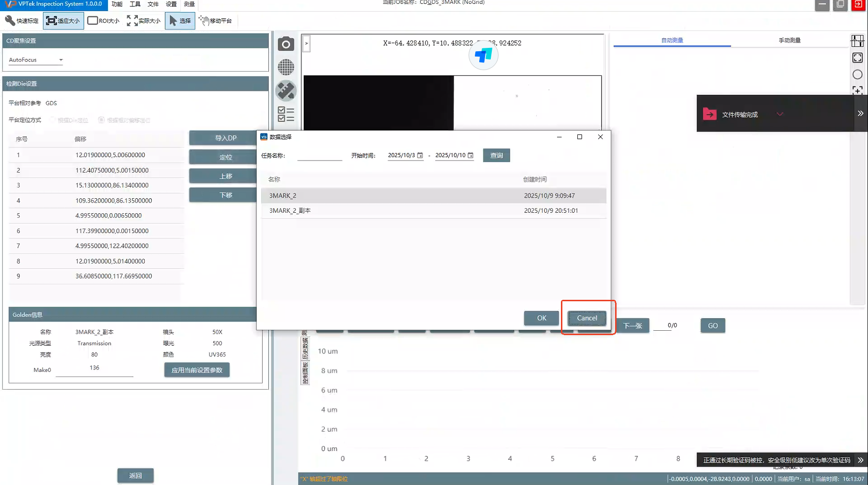Click the 快速标定 wrench tool
The height and width of the screenshot is (485, 868).
pyautogui.click(x=22, y=21)
